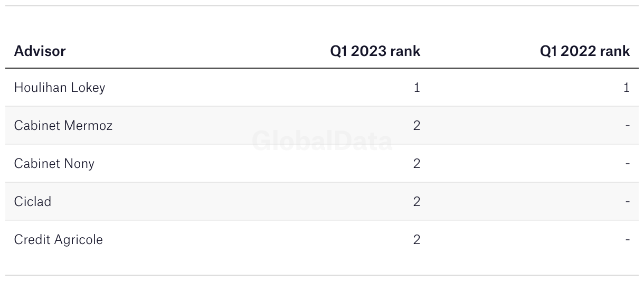The height and width of the screenshot is (281, 644).
Task: Click Cabinet Nony's Q1 2022 rank dash
Action: pos(628,164)
